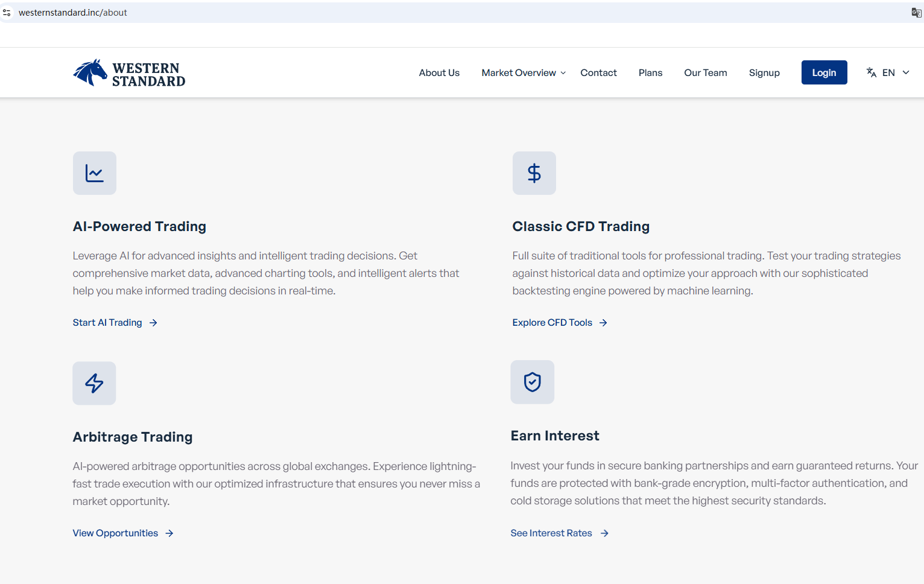Click the browser translate page icon
The width and height of the screenshot is (924, 584).
coord(916,13)
